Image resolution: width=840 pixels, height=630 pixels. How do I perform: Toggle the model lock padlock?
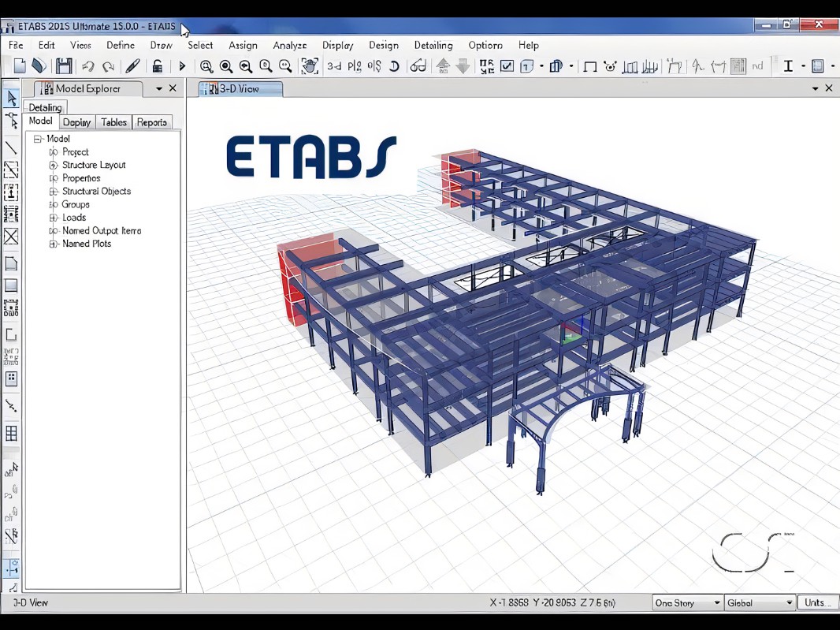tap(157, 66)
